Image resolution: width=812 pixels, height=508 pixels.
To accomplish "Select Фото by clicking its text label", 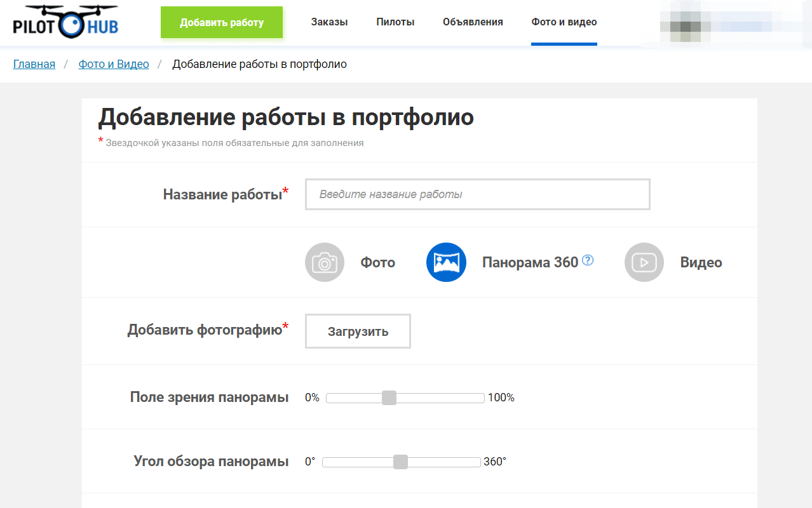I will [x=377, y=262].
